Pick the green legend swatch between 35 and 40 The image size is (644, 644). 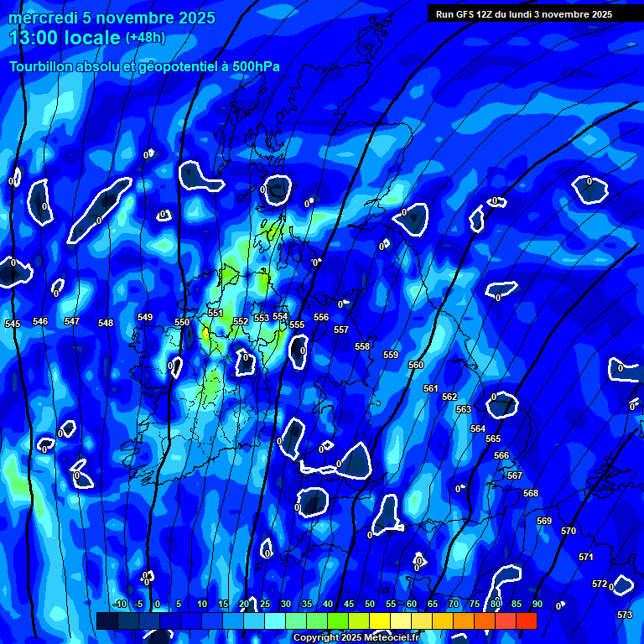[317, 621]
